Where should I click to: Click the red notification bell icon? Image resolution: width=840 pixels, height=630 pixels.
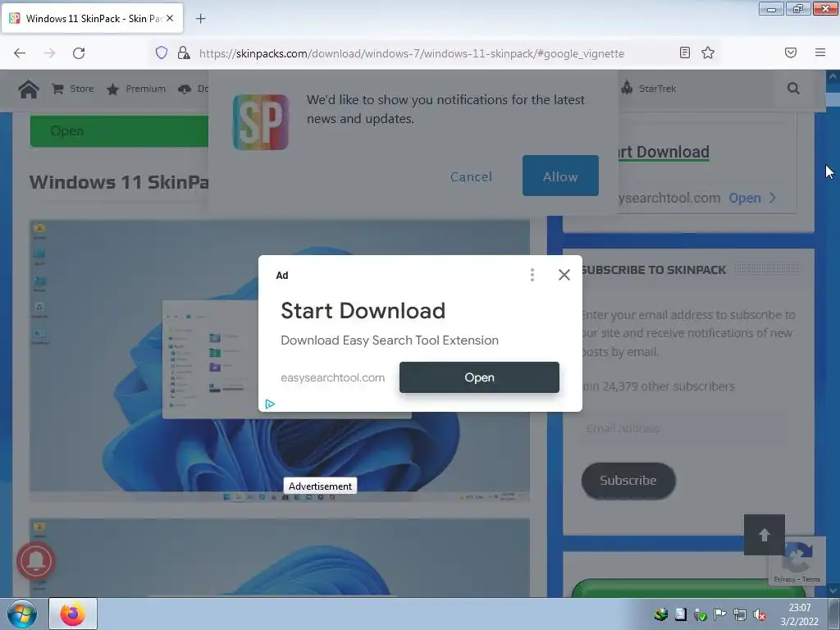tap(36, 561)
